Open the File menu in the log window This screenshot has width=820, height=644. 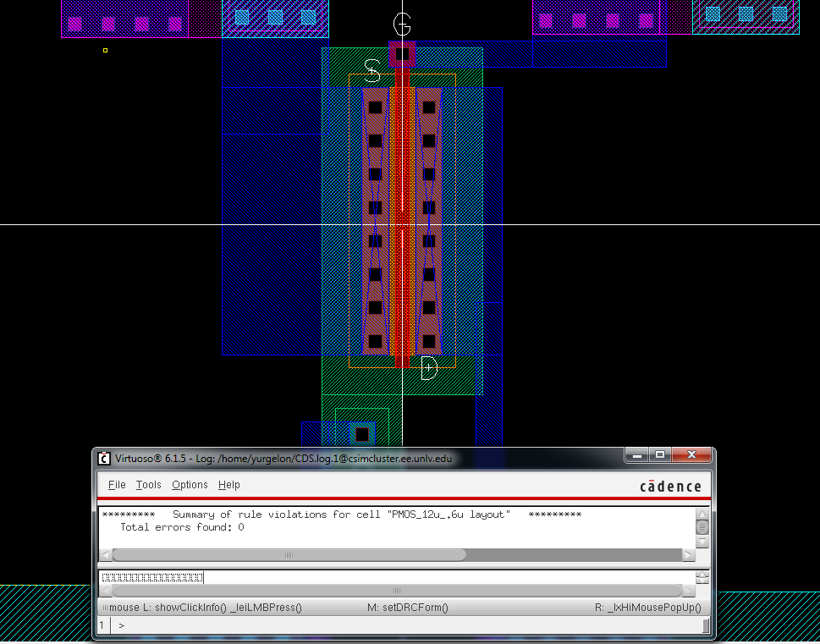(117, 485)
